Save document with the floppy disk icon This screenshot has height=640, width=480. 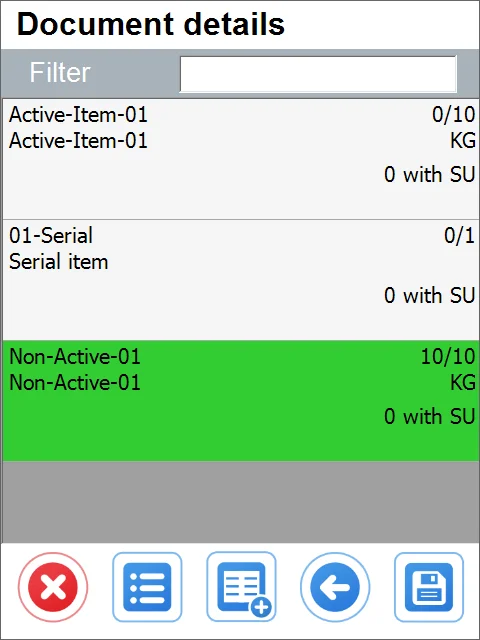(429, 587)
